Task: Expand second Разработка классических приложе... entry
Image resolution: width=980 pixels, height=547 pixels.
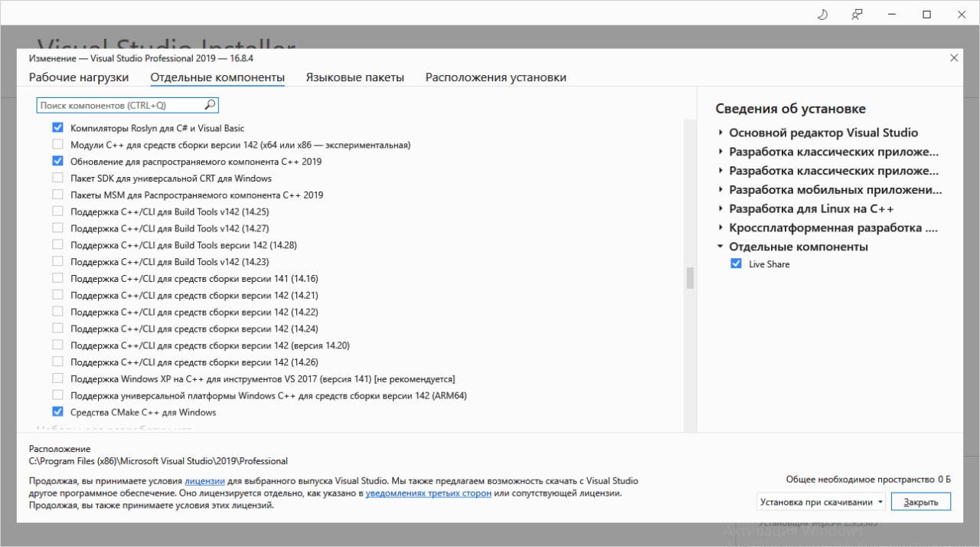Action: click(x=720, y=171)
